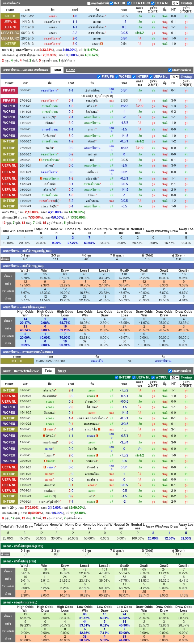This screenshot has width=194, height=644.
Task: Click อาเซอร์ไบจาน away team link in upcoming fixture
Action: [163, 361]
